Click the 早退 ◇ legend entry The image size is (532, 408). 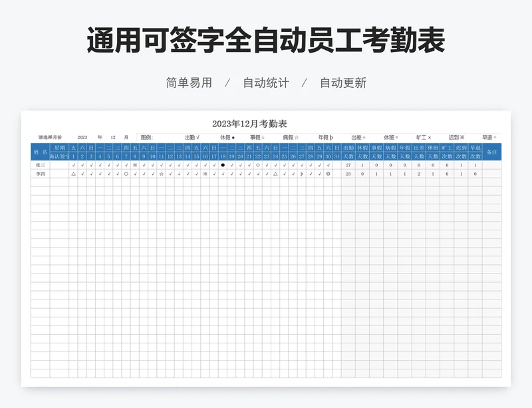tap(489, 137)
